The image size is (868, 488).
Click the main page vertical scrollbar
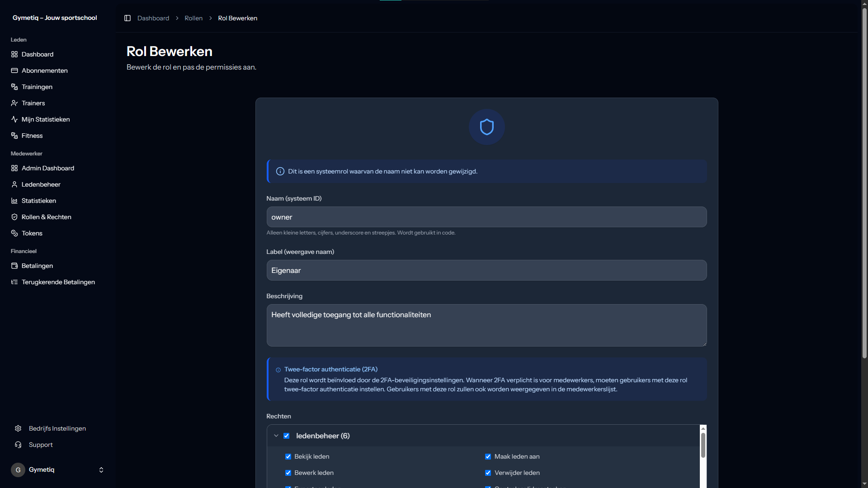point(864,183)
